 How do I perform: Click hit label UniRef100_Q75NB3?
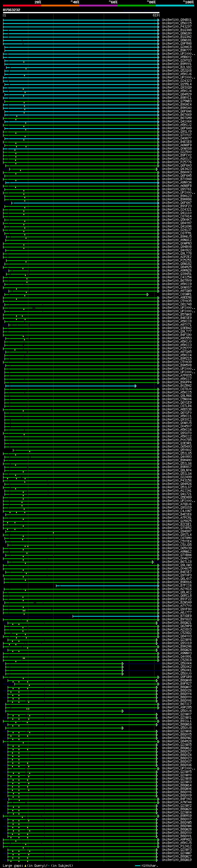[177, 101]
